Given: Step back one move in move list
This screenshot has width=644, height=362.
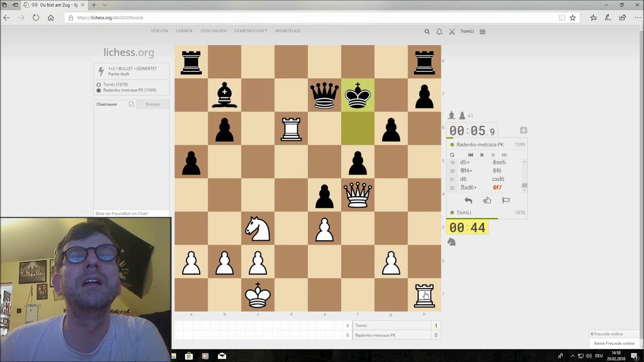Looking at the screenshot, I should coord(481,155).
